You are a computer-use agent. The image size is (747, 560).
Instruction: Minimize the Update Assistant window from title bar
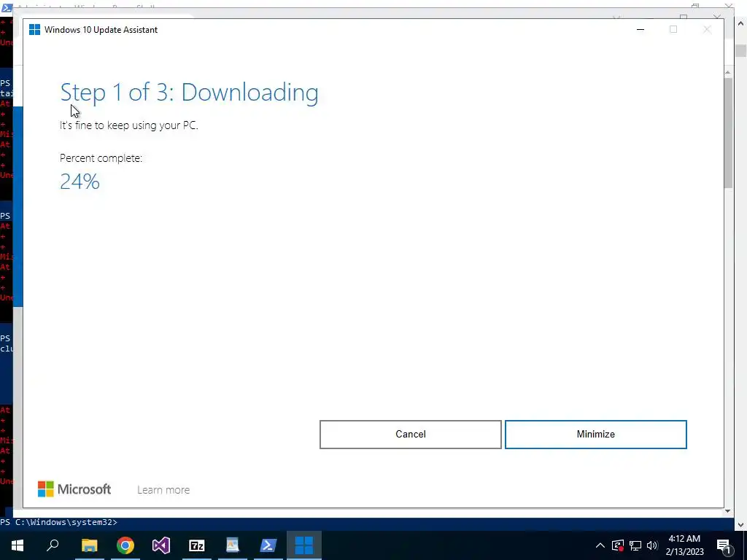coord(640,29)
